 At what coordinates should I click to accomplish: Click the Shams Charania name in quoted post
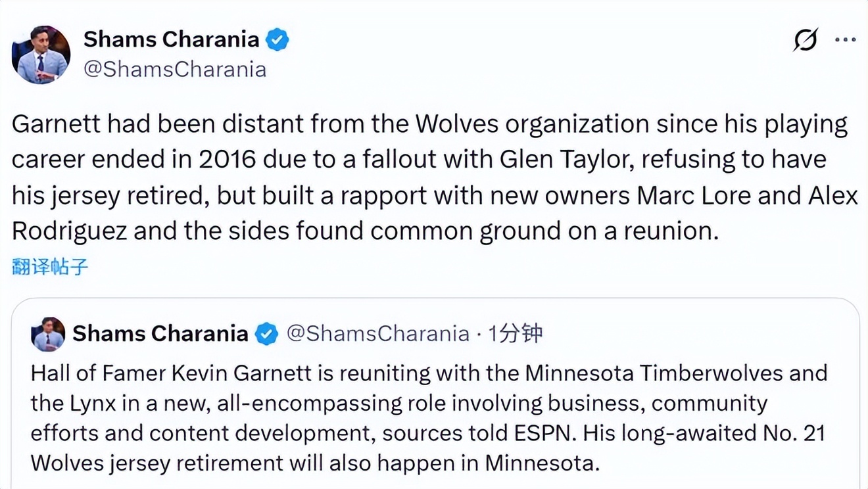[x=160, y=334]
